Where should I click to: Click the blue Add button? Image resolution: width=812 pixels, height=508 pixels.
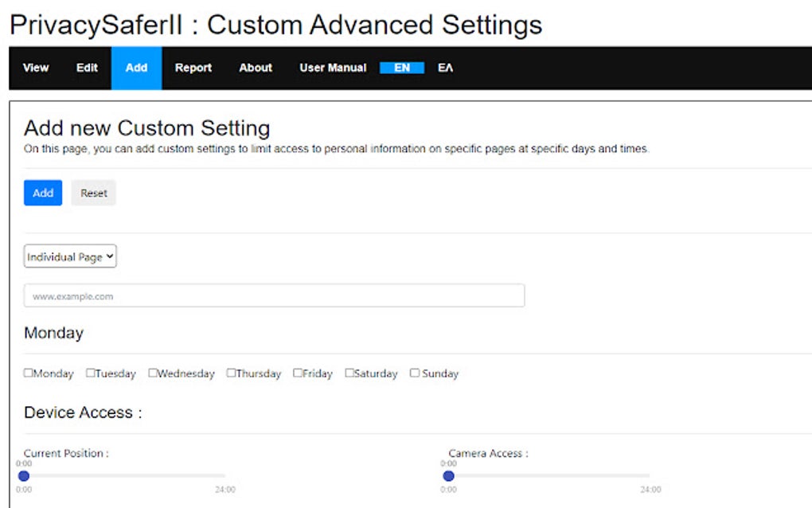(x=43, y=193)
